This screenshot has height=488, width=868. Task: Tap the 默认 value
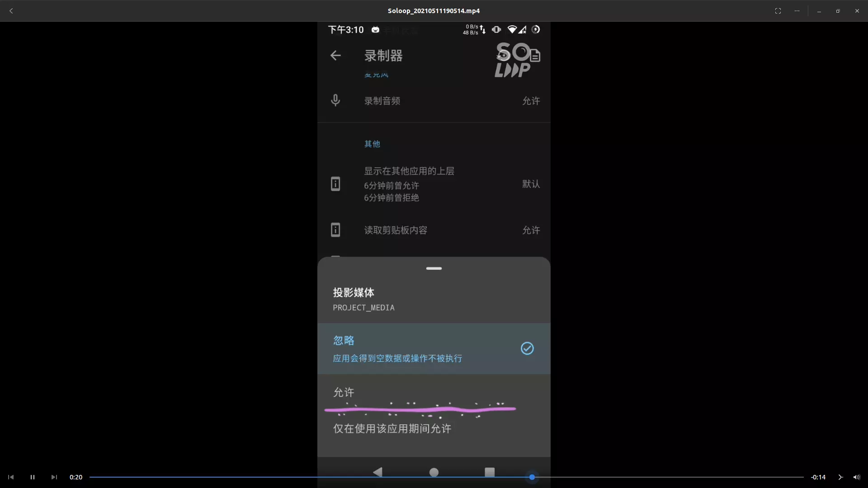[x=531, y=184]
